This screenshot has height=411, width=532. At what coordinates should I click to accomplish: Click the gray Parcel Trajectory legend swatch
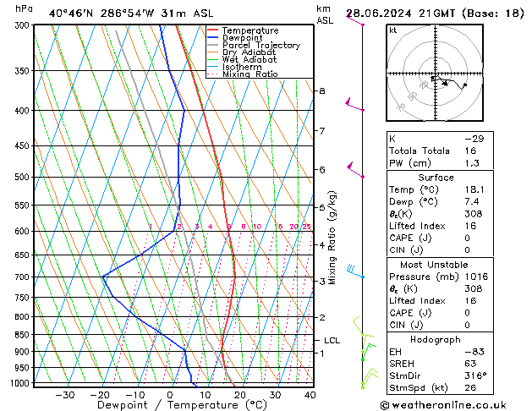(x=213, y=45)
